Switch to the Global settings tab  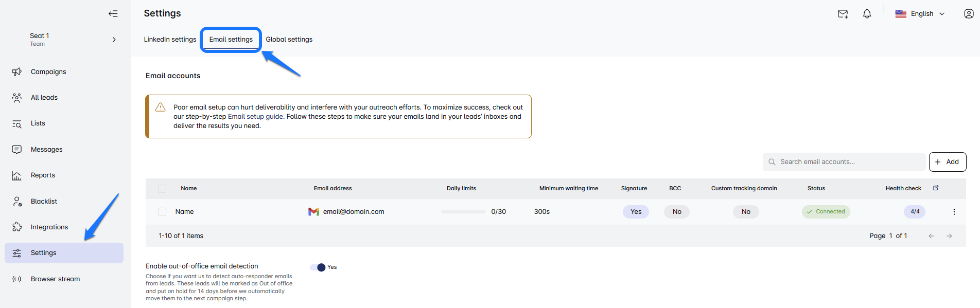(289, 40)
